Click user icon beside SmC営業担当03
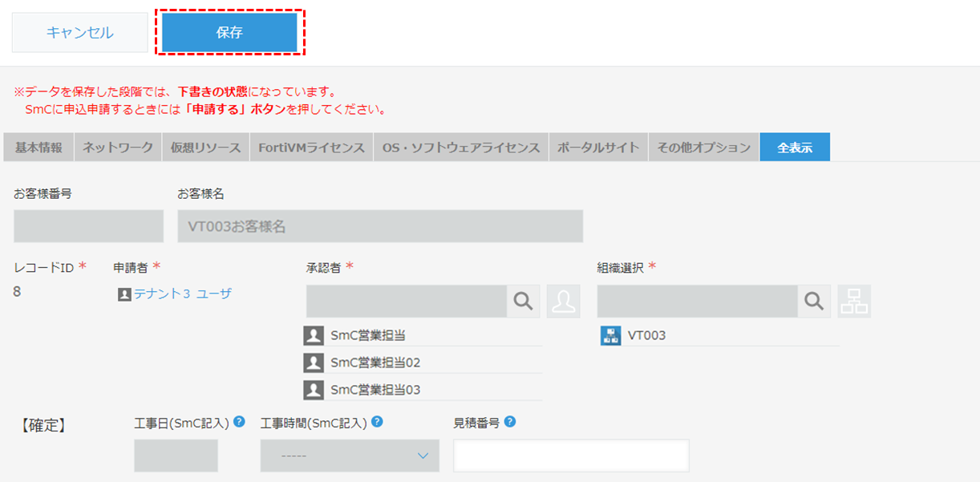 pos(314,390)
